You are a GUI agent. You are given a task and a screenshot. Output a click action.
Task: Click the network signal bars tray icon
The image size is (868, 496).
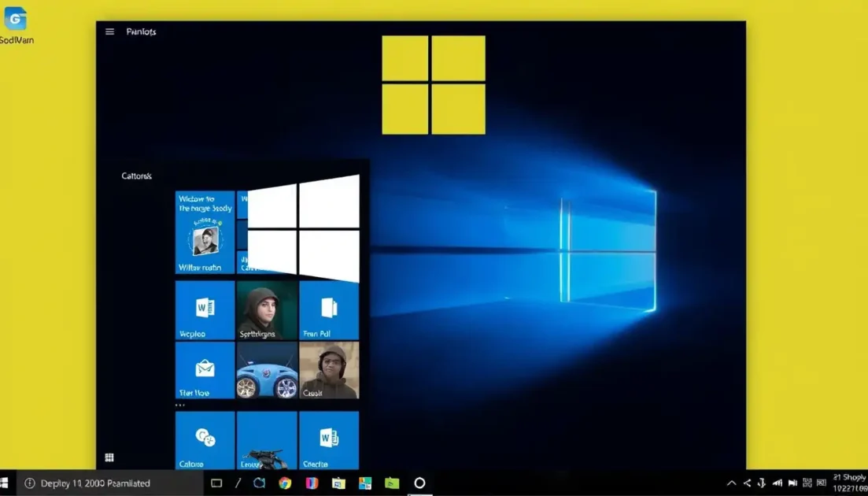tap(778, 483)
